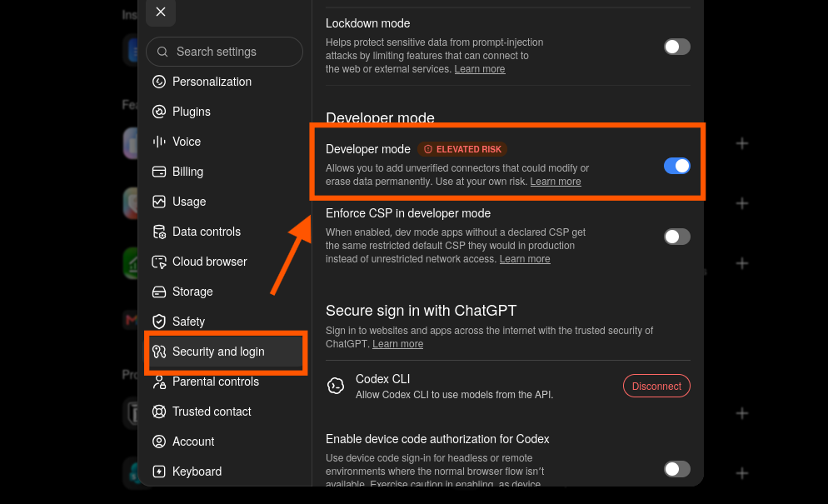Open Learn more link under Lockdown mode

point(480,69)
